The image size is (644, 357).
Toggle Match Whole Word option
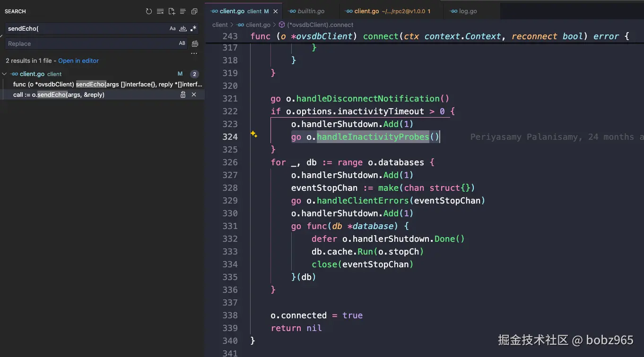(183, 29)
